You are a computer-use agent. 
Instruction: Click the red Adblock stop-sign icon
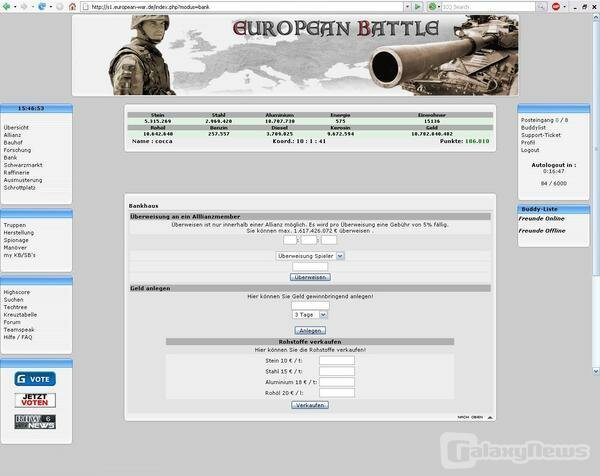click(x=556, y=7)
